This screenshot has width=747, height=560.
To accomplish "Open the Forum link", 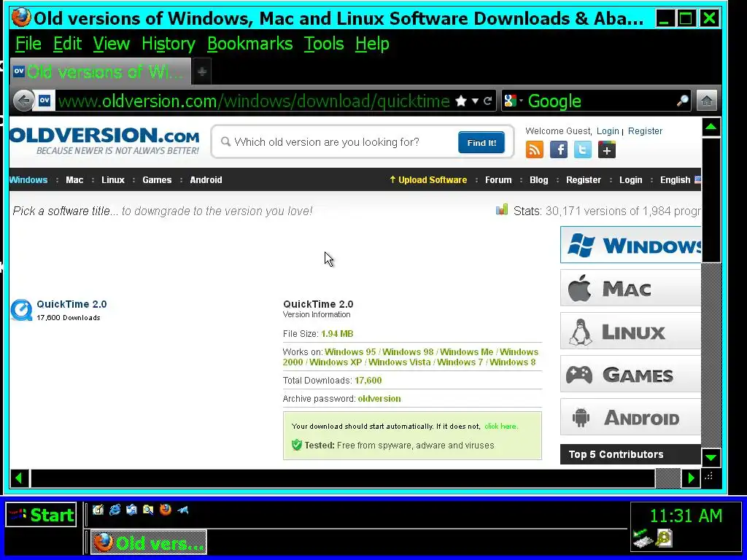I will (498, 180).
